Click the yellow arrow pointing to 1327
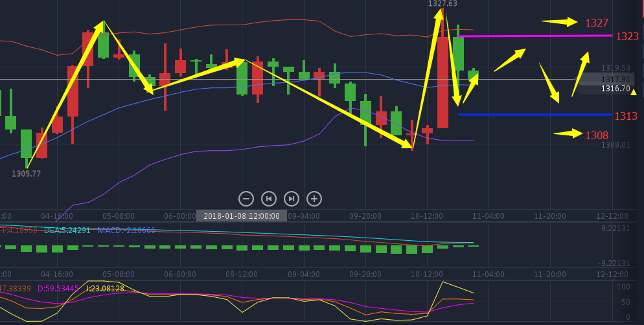Image resolution: width=644 pixels, height=325 pixels. coord(559,22)
